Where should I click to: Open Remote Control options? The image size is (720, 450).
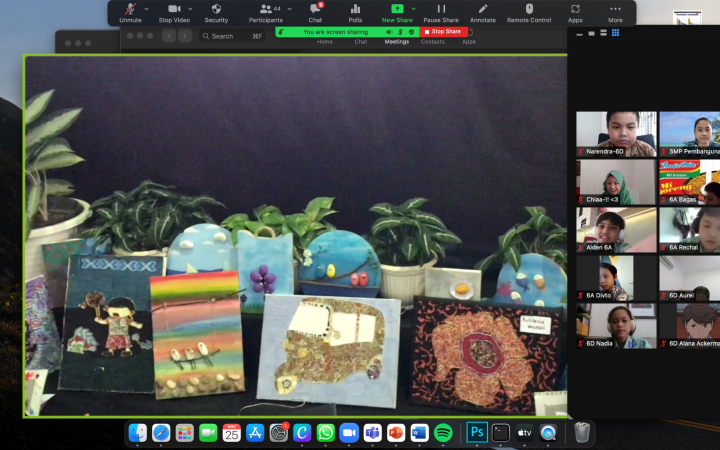pos(529,12)
